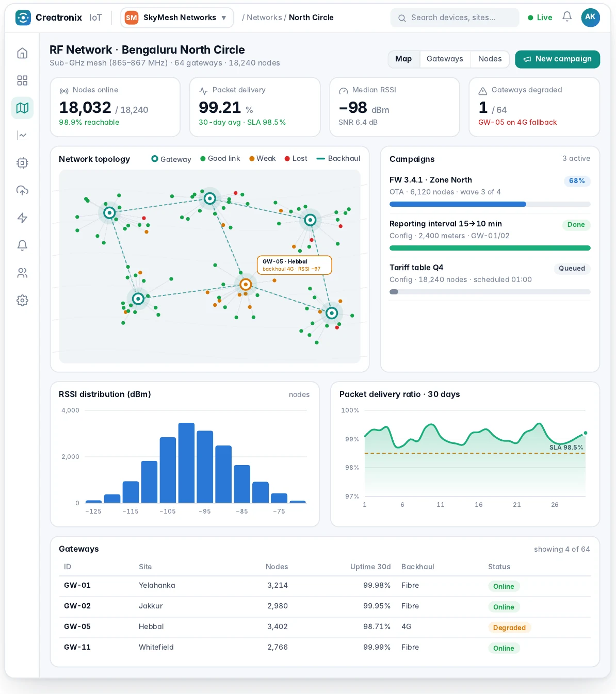Click the FW 3.4.1 campaign progress bar
This screenshot has width=616, height=694.
490,204
